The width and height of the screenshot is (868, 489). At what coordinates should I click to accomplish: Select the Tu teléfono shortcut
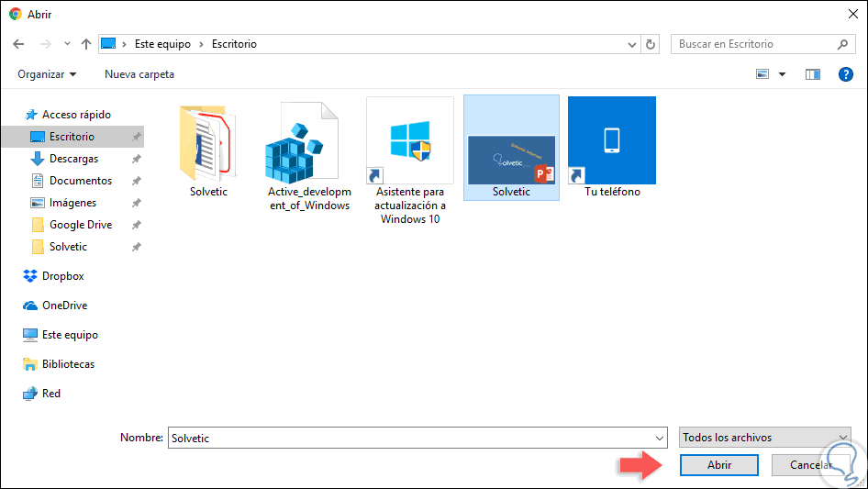(x=612, y=148)
